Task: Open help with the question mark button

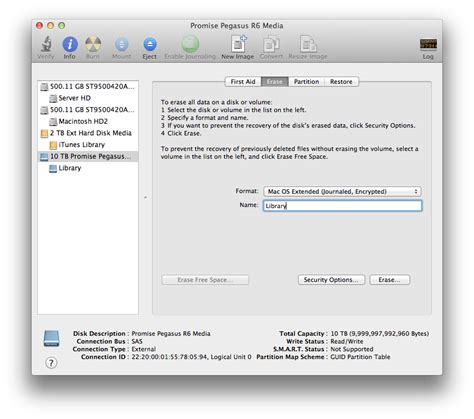Action: [51, 363]
